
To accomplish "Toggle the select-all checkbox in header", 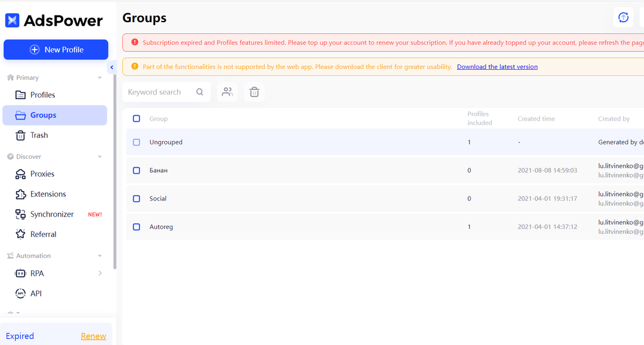I will [137, 119].
